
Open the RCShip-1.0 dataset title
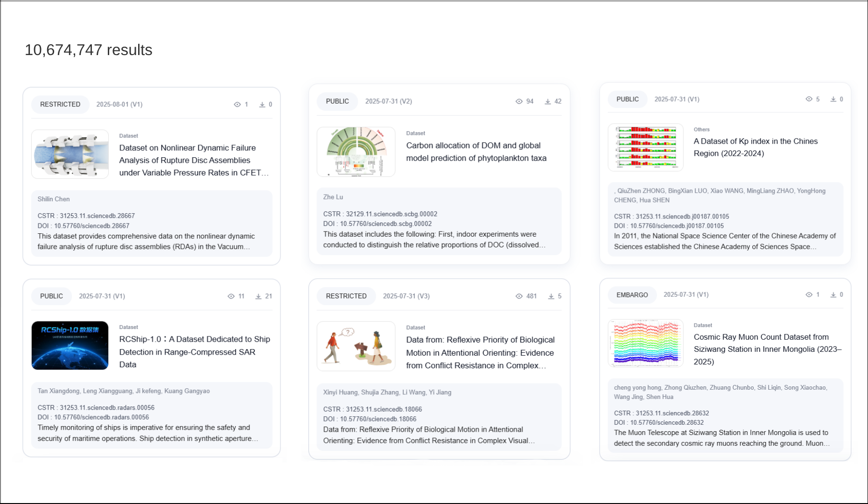click(194, 352)
